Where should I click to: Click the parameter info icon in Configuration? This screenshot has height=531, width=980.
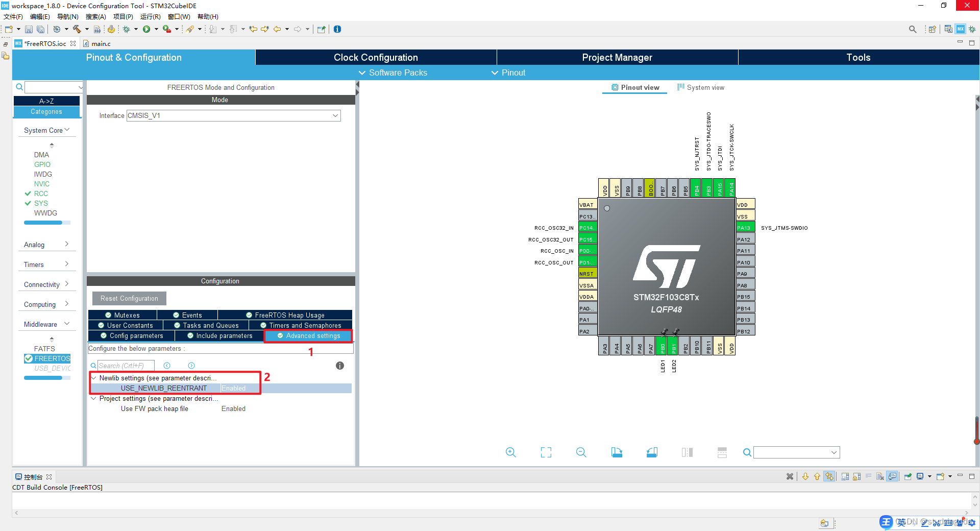(340, 366)
